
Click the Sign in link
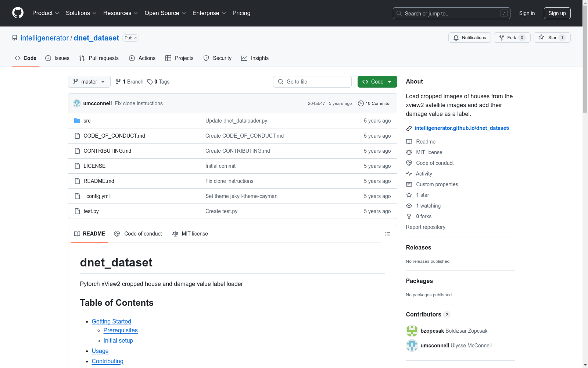pyautogui.click(x=527, y=13)
